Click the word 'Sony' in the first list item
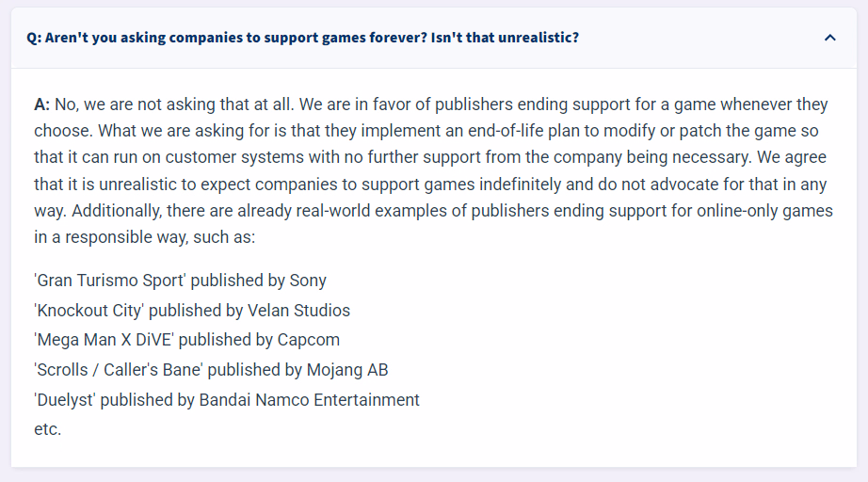The image size is (868, 482). [308, 281]
